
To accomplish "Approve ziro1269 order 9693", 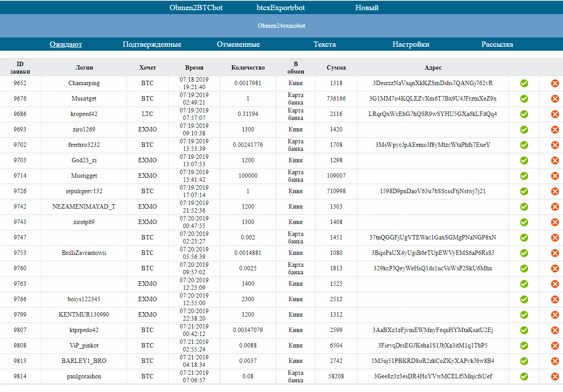I will [524, 130].
